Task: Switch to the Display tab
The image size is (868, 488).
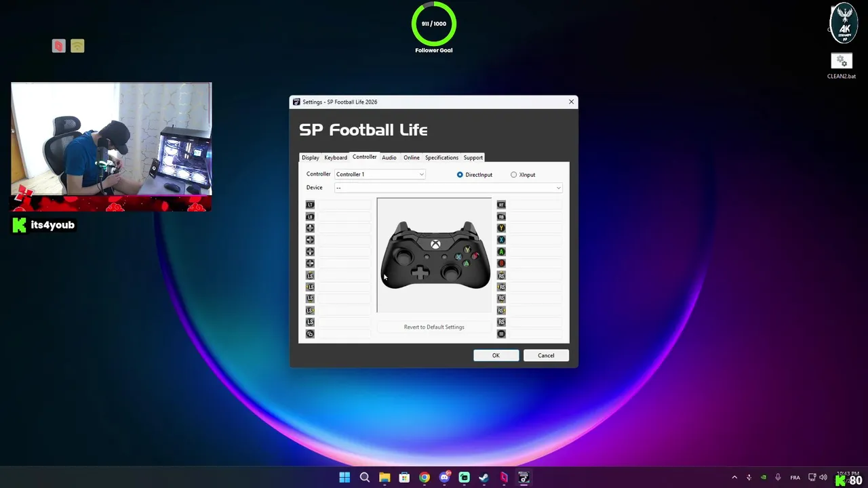Action: (311, 157)
